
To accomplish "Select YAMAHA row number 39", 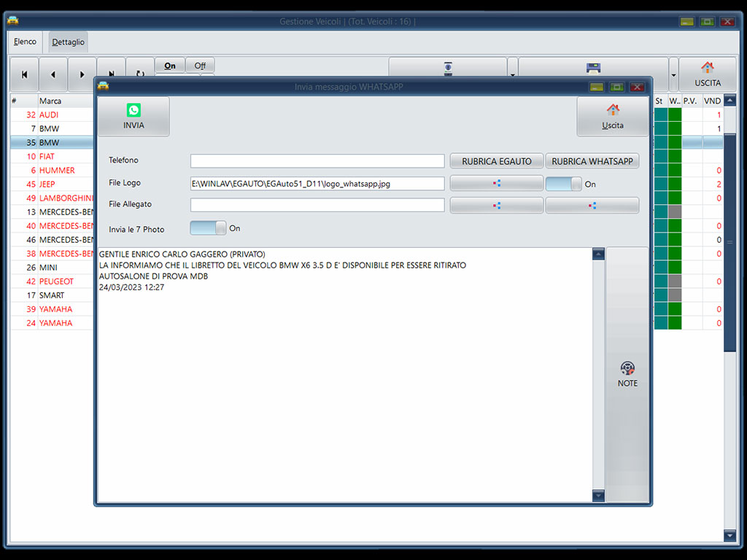I will click(x=53, y=309).
